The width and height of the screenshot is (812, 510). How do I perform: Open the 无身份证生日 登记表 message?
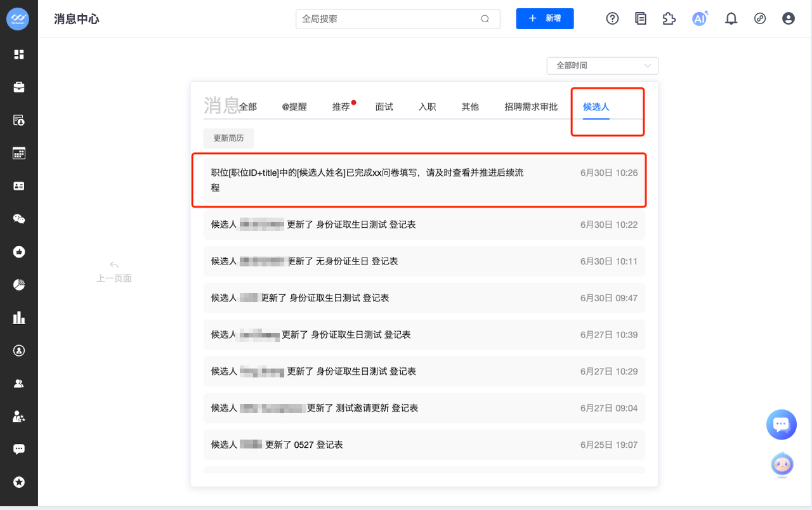(x=424, y=261)
